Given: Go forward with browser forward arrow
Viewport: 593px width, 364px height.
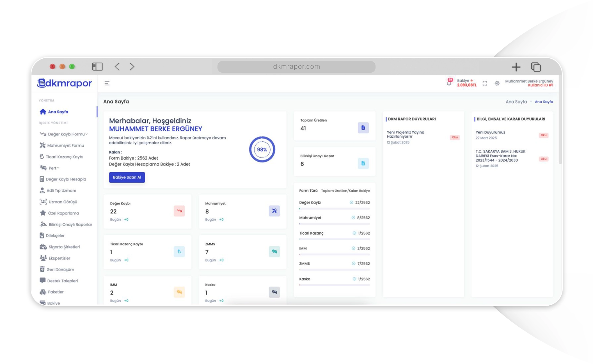Looking at the screenshot, I should click(x=132, y=67).
